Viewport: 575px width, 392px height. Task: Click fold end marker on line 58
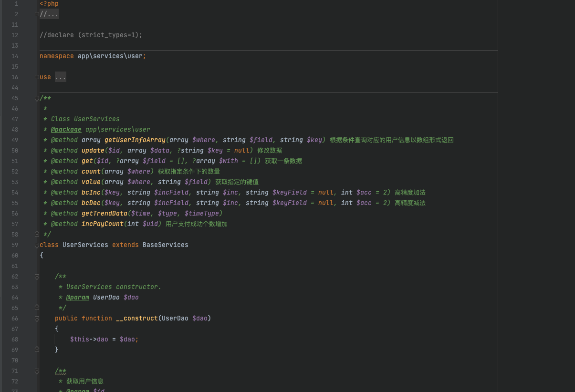(37, 234)
